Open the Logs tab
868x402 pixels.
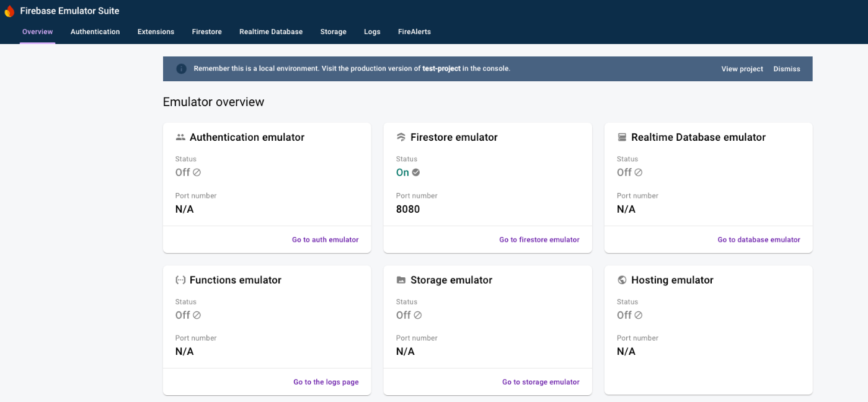point(372,32)
